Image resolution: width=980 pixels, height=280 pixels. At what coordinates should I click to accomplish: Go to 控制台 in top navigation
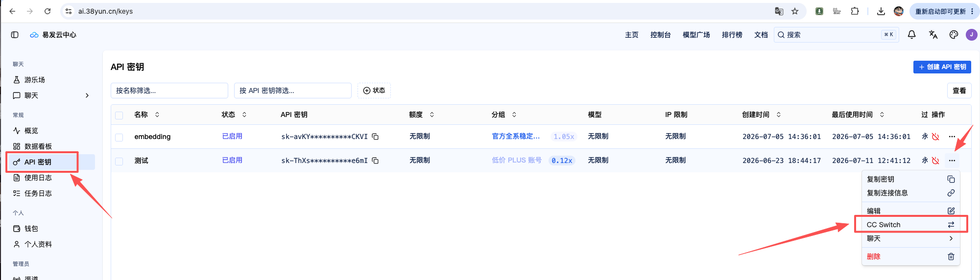tap(660, 35)
